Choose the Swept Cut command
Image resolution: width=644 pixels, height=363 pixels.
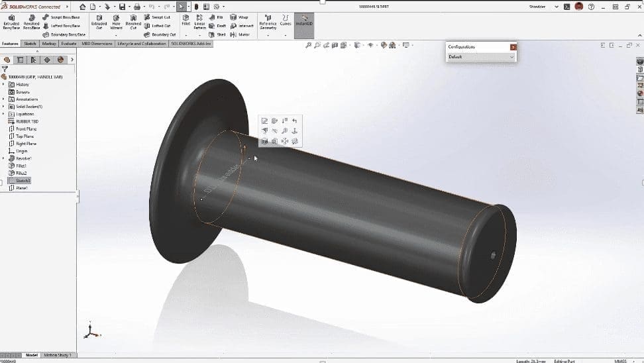(x=157, y=17)
